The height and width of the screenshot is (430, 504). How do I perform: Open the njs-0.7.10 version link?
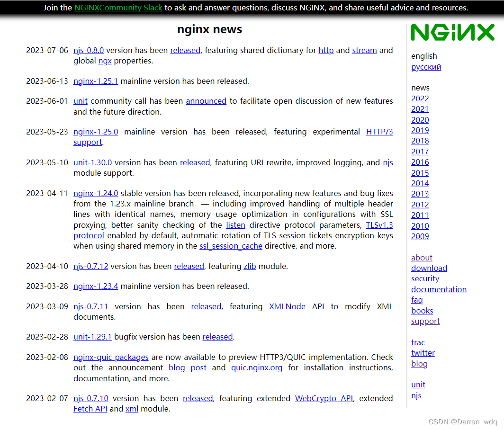pos(90,399)
